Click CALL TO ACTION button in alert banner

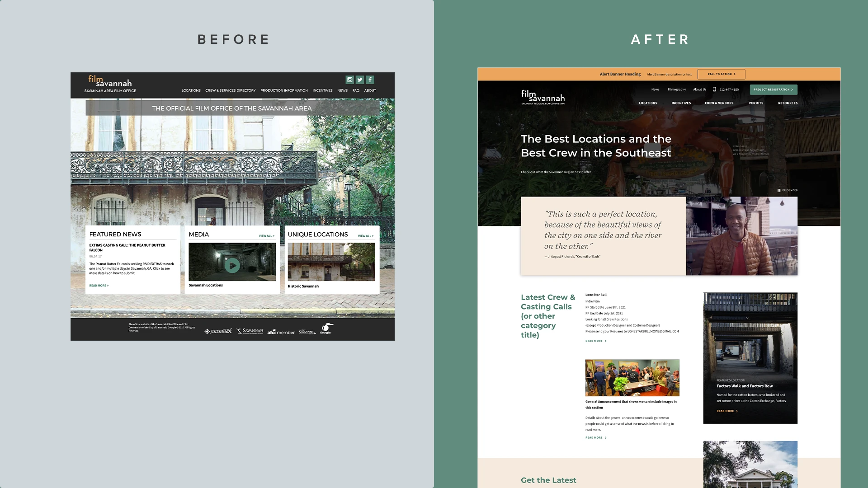720,74
